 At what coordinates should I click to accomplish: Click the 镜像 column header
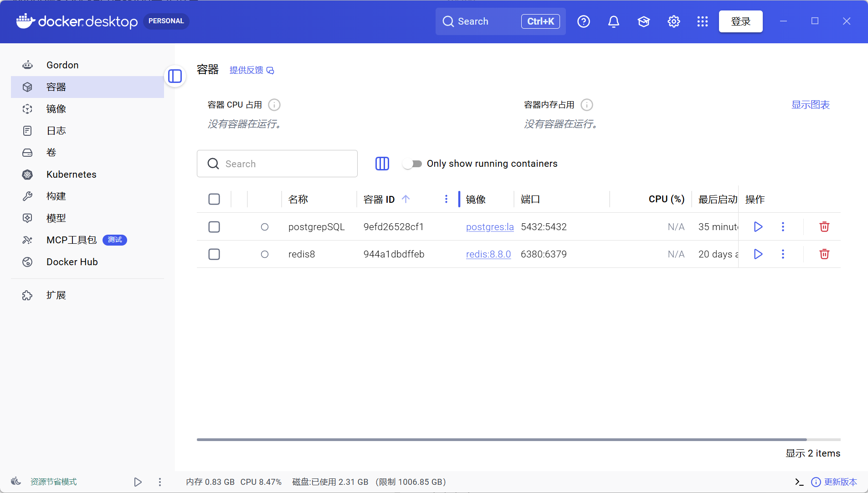[x=476, y=199]
